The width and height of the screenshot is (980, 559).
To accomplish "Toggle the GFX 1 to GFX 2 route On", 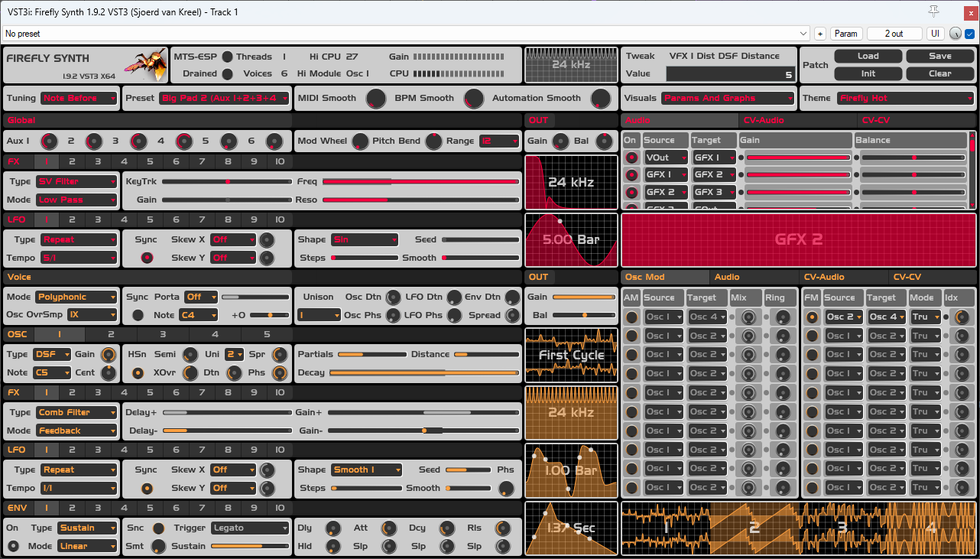I will [x=631, y=175].
